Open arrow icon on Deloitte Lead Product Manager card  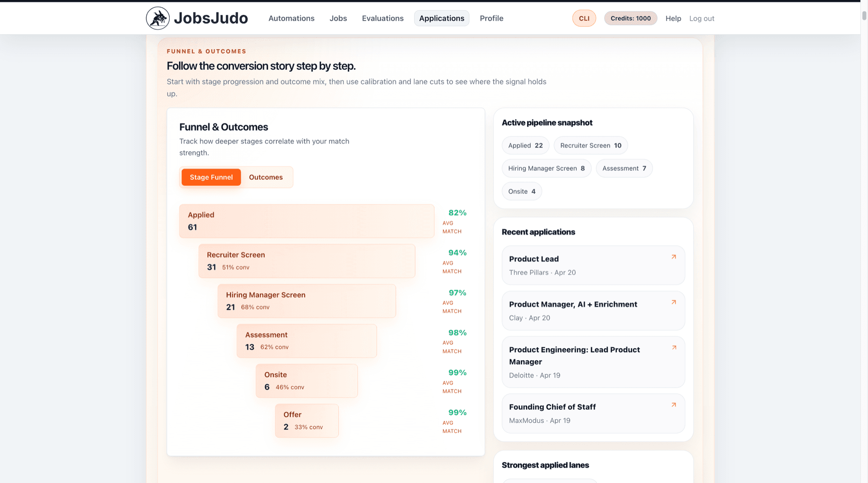tap(674, 348)
